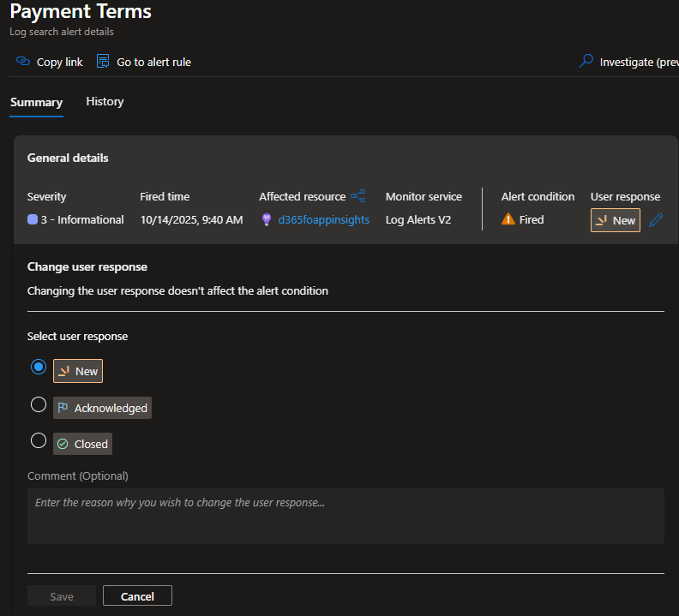Select the New radio button

pos(39,367)
